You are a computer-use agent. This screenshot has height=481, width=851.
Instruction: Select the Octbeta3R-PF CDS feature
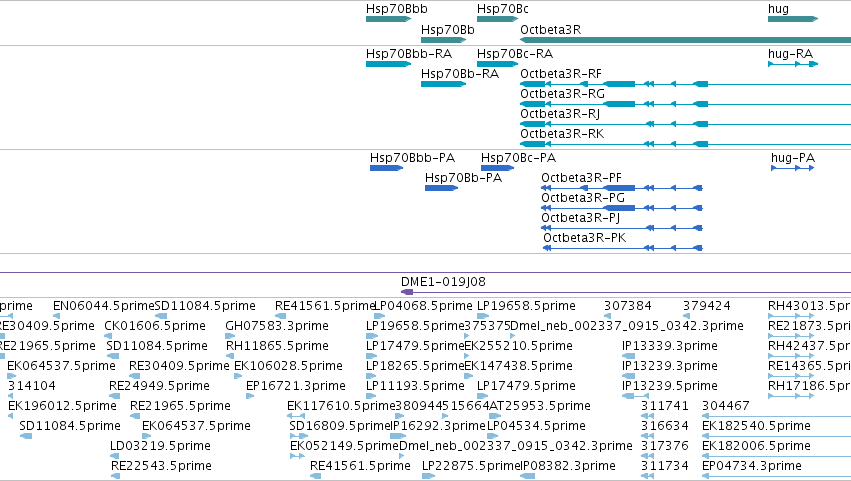click(x=622, y=188)
